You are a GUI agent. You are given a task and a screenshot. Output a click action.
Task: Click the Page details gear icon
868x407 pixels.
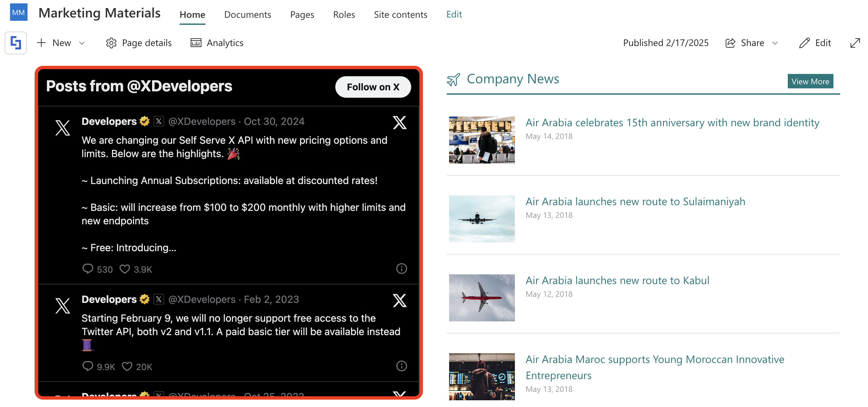[111, 43]
